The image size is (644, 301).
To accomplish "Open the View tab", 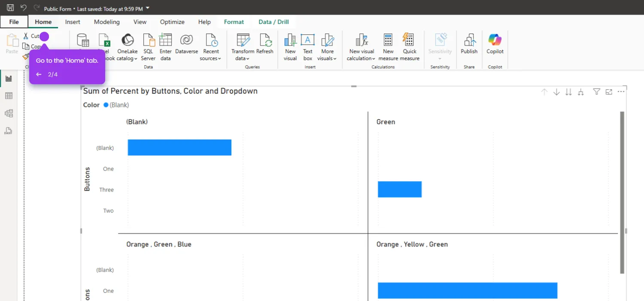I will tap(140, 22).
